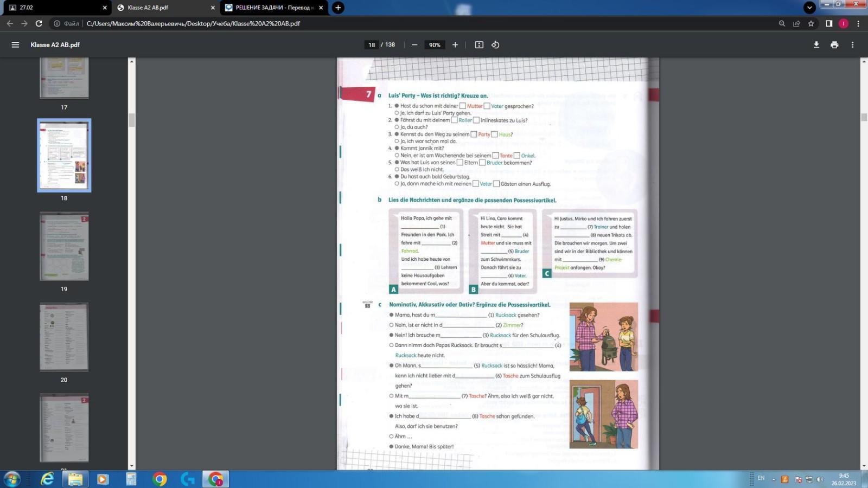Open the PDF viewer more actions menu
The width and height of the screenshot is (868, 488).
click(x=852, y=45)
